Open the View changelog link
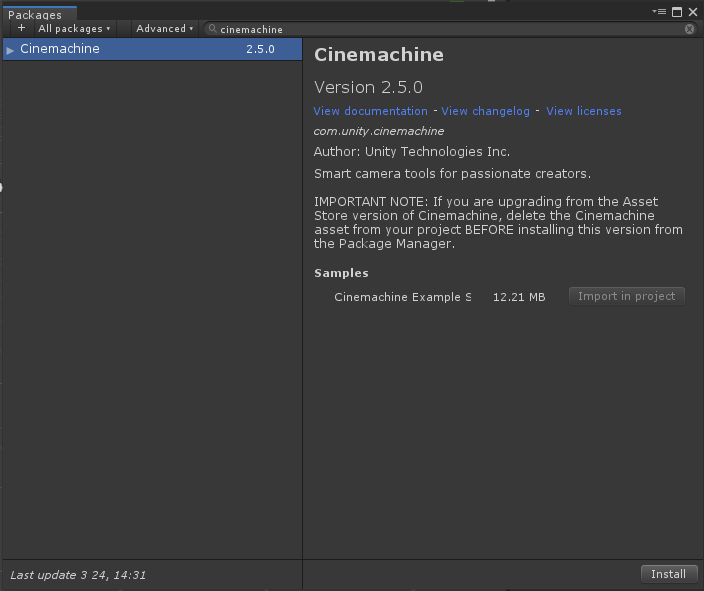The width and height of the screenshot is (704, 591). click(x=485, y=111)
